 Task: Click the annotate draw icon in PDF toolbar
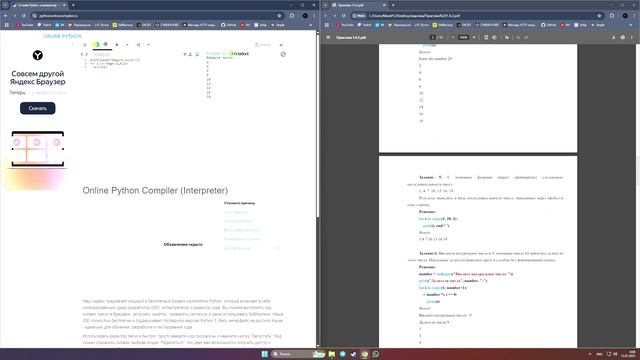point(507,37)
